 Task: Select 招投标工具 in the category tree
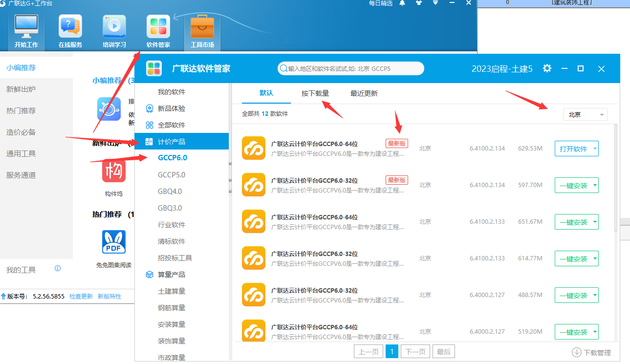(x=175, y=258)
